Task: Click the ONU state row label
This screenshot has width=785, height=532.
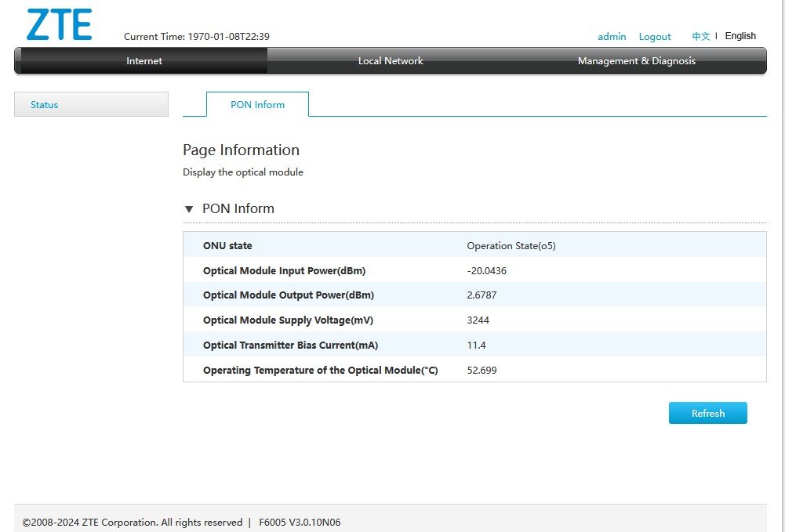Action: (227, 246)
